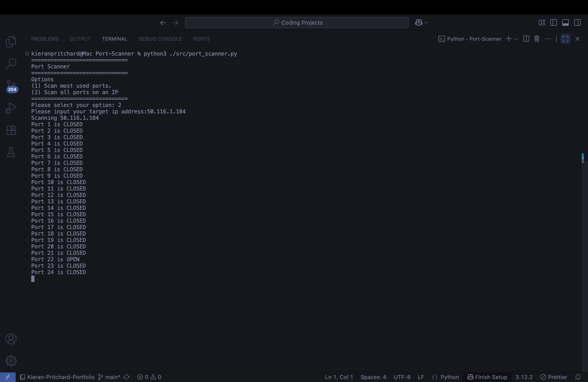Viewport: 588px width, 382px height.
Task: Kill the terminal with the trash icon
Action: click(537, 39)
